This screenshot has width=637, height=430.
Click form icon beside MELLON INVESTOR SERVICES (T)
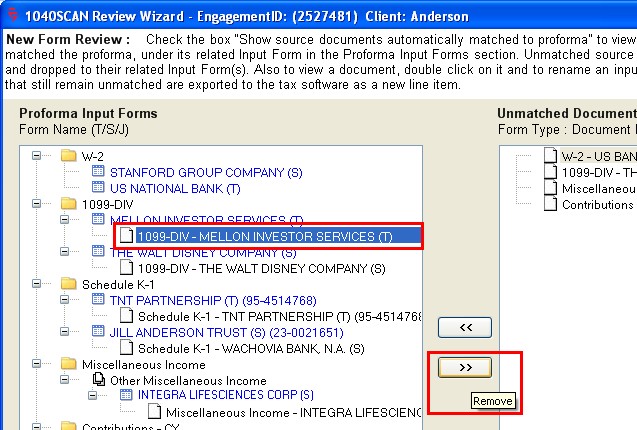pyautogui.click(x=98, y=219)
